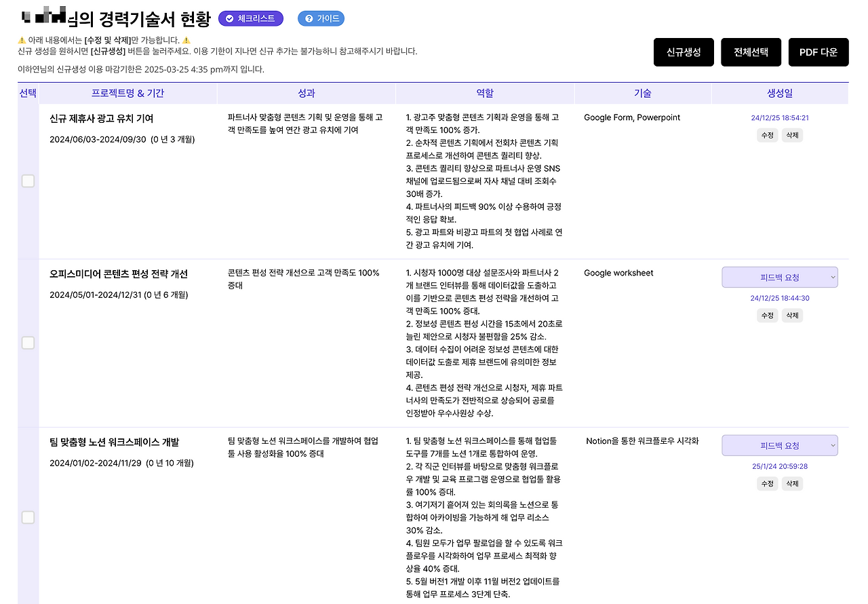Check the checkbox for 팀 맞춤형 노션 row

[28, 517]
